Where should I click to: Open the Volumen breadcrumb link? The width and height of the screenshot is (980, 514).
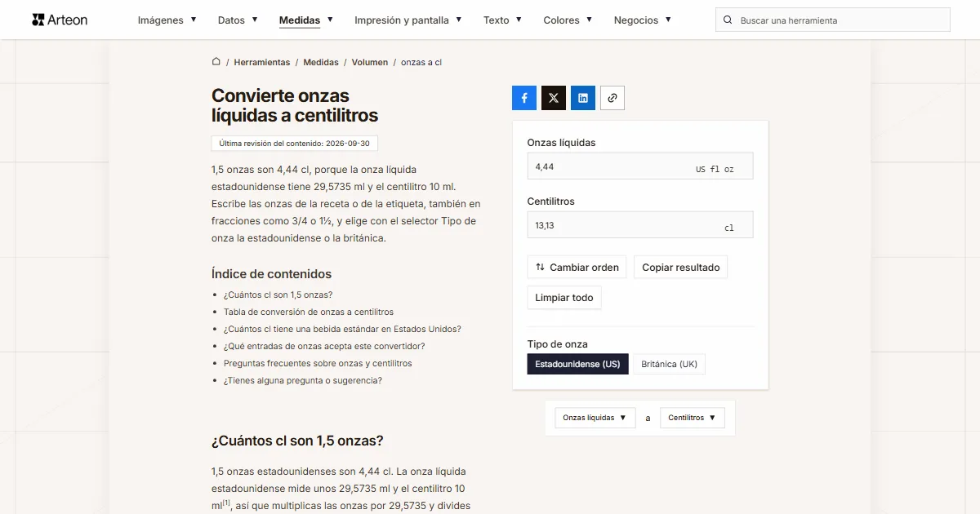(x=370, y=62)
